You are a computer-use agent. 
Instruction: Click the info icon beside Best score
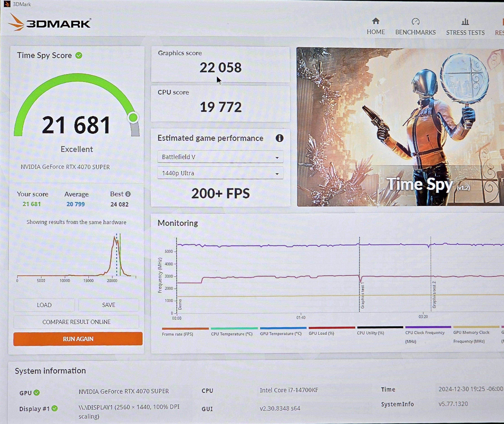pos(128,194)
